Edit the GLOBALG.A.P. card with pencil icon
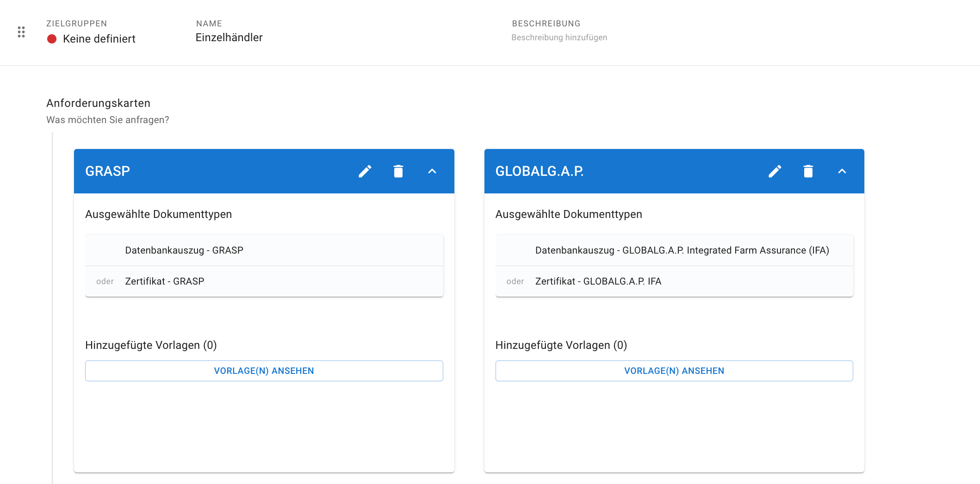 coord(775,171)
